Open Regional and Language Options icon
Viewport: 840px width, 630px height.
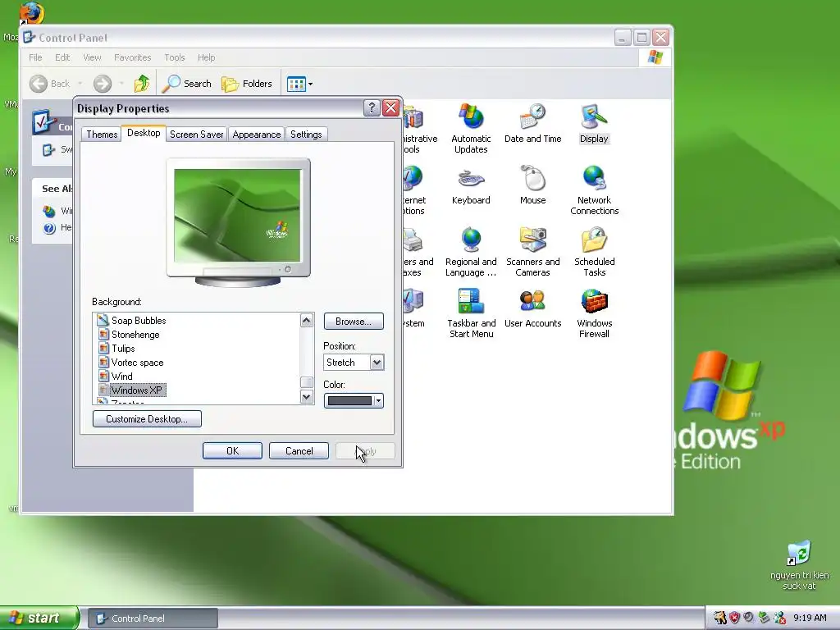tap(471, 252)
